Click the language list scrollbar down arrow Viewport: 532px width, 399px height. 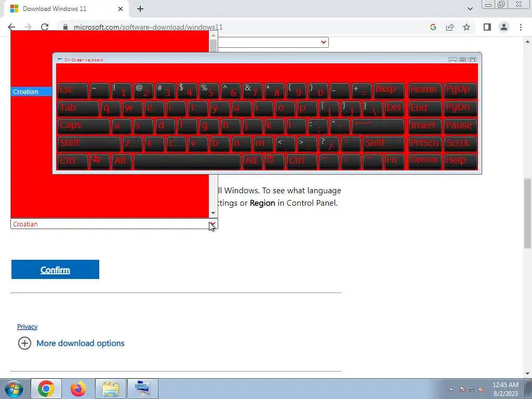tap(213, 213)
